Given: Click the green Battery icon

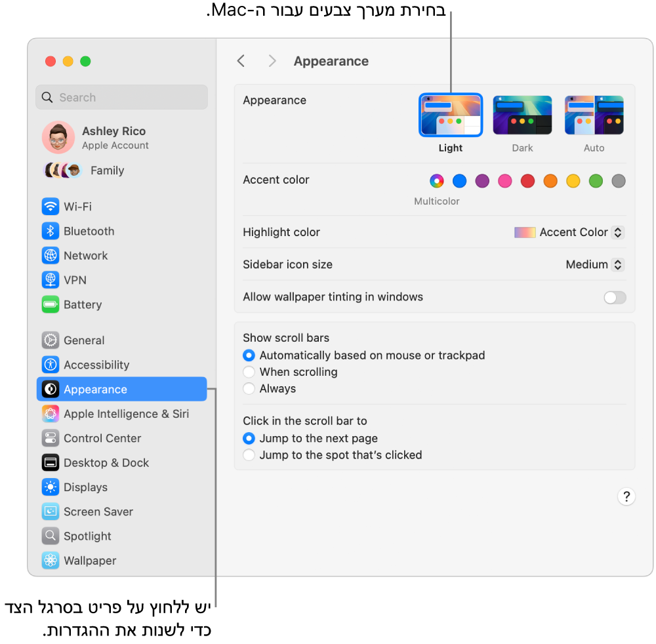Looking at the screenshot, I should click(51, 304).
